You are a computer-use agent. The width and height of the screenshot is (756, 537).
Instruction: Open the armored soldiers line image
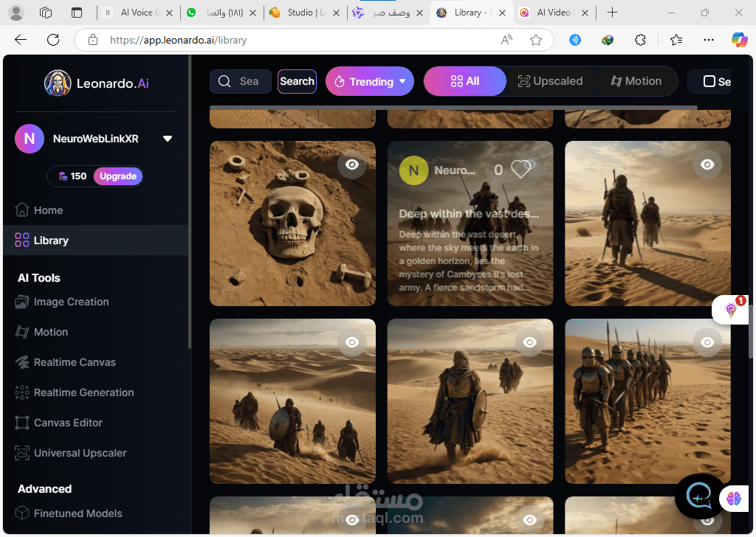(x=647, y=401)
